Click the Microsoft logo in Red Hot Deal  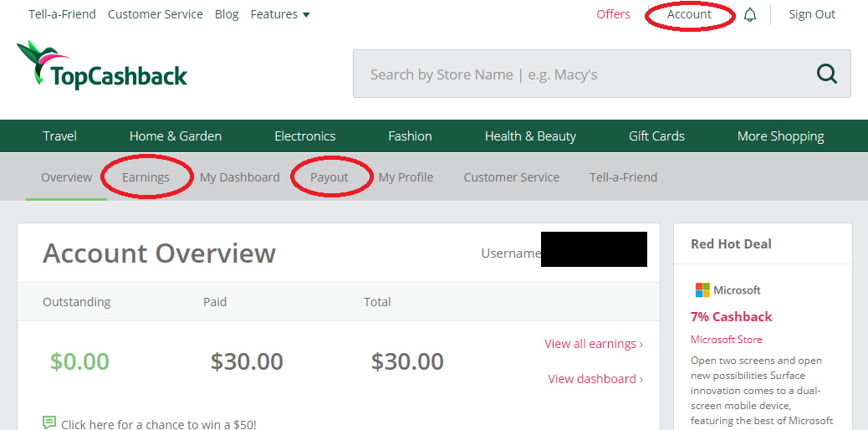(728, 289)
